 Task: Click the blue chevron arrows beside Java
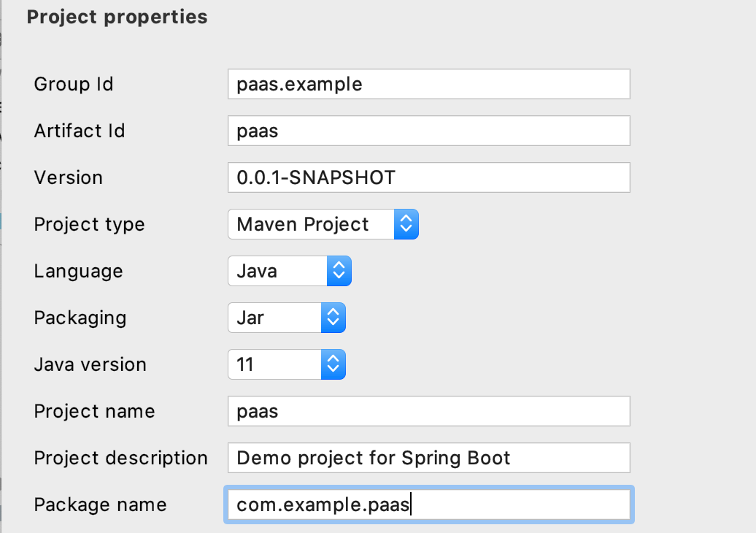pos(339,271)
